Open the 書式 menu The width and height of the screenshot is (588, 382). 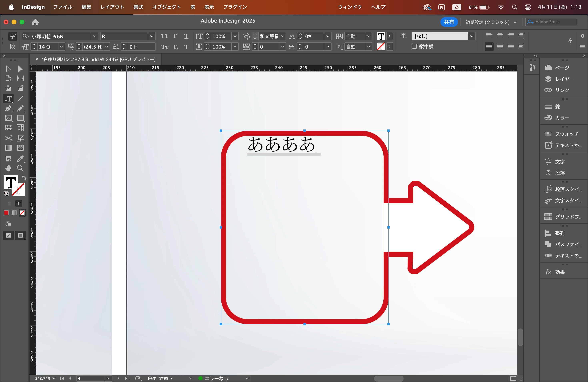(x=138, y=7)
